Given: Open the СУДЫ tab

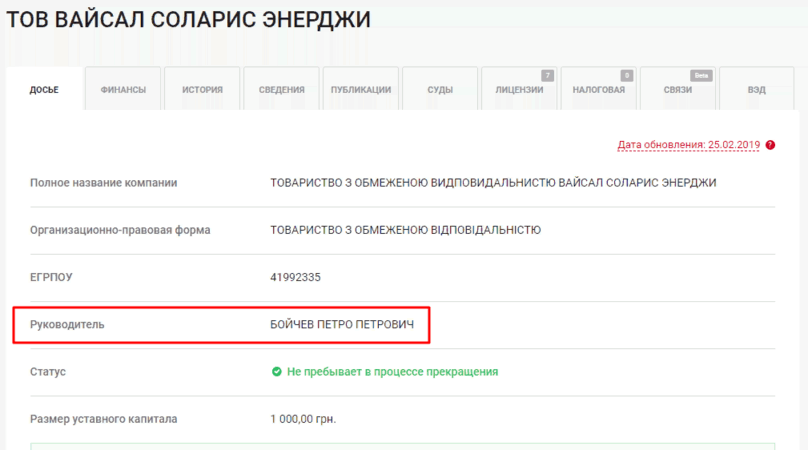Looking at the screenshot, I should pyautogui.click(x=440, y=89).
